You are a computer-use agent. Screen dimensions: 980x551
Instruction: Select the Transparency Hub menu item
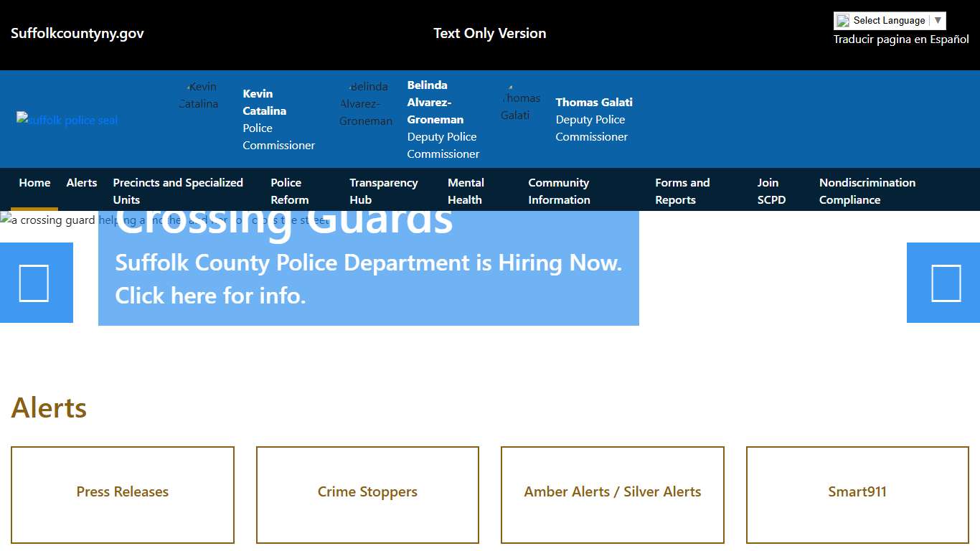[x=384, y=191]
